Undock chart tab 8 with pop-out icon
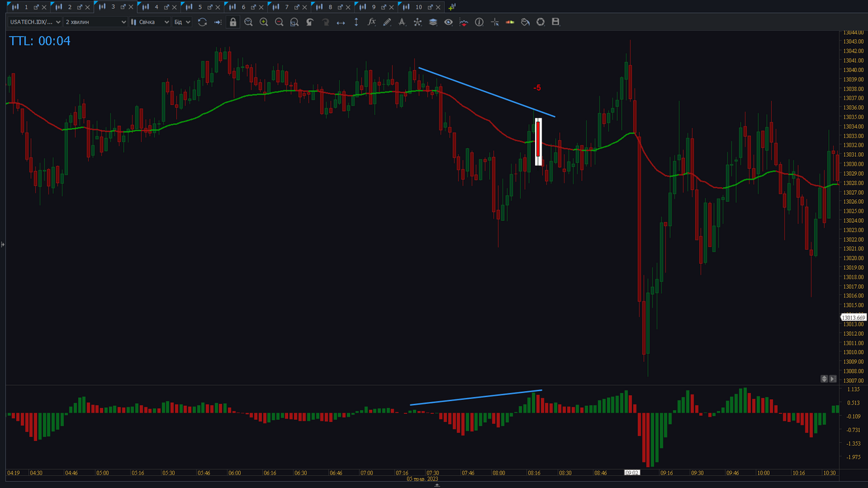This screenshot has width=868, height=488. click(x=340, y=7)
